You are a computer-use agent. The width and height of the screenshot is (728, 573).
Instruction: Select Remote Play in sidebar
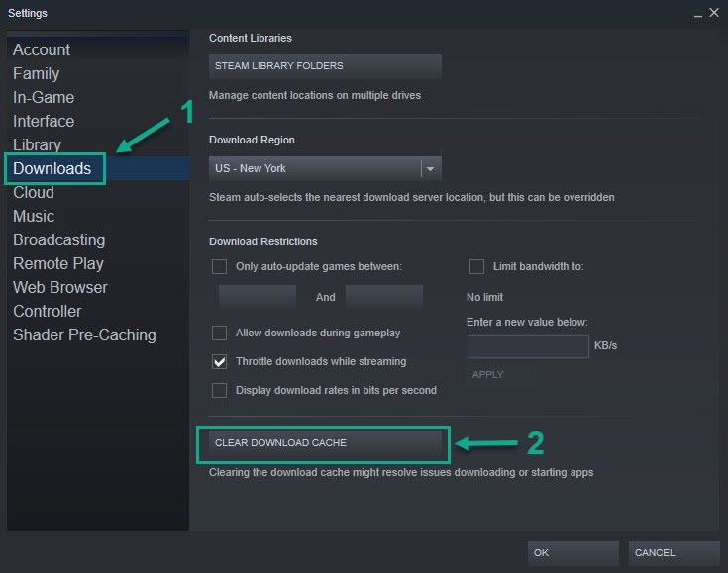[58, 263]
